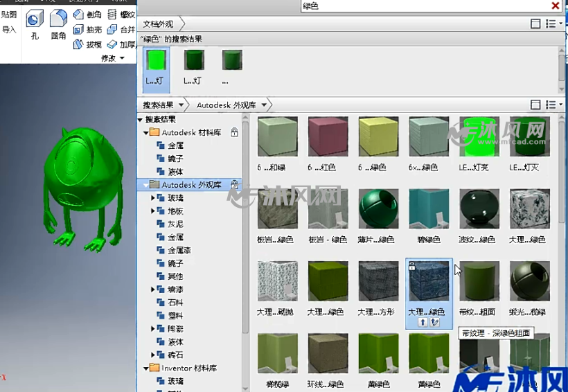This screenshot has height=392, width=568.
Task: Select the LE..灯灭 dark green appearance
Action: [x=529, y=136]
